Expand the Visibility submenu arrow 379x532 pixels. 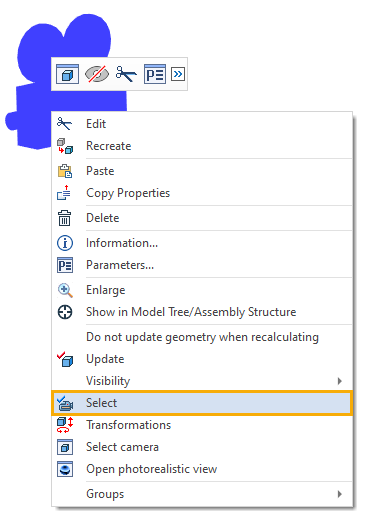pos(339,381)
